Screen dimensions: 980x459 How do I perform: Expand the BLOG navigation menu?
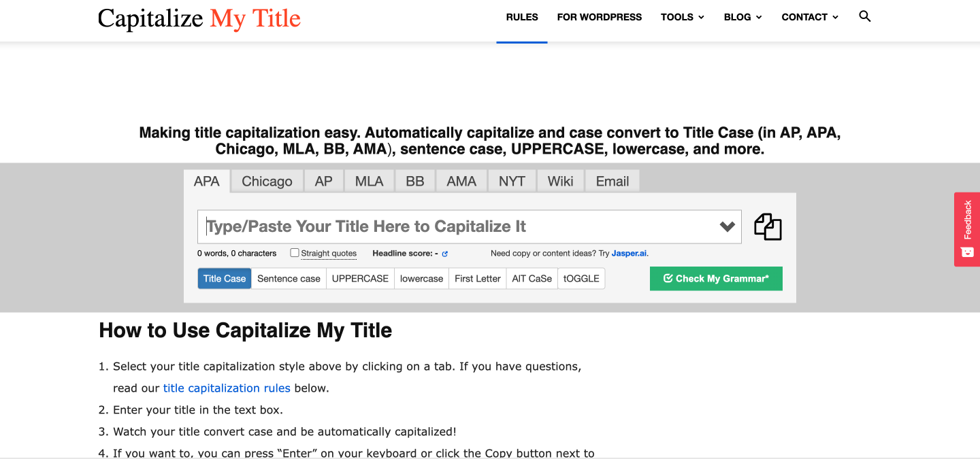(x=743, y=17)
